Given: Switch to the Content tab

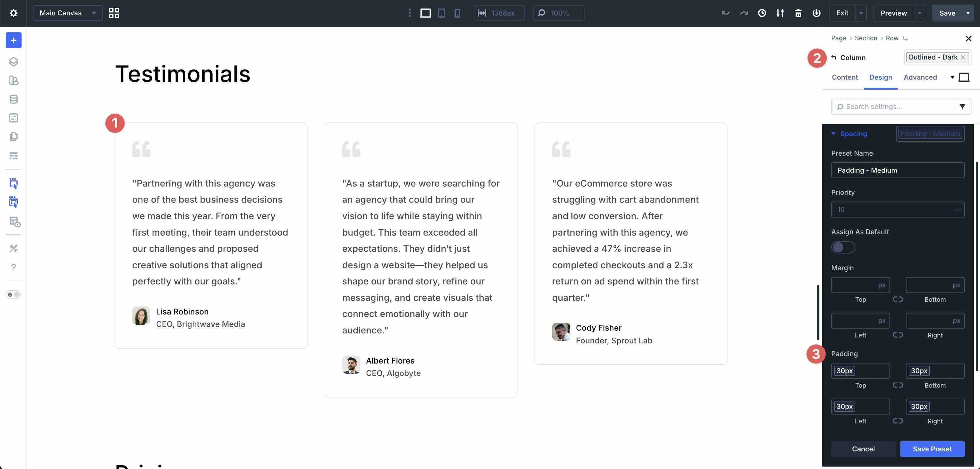Looking at the screenshot, I should (x=845, y=77).
